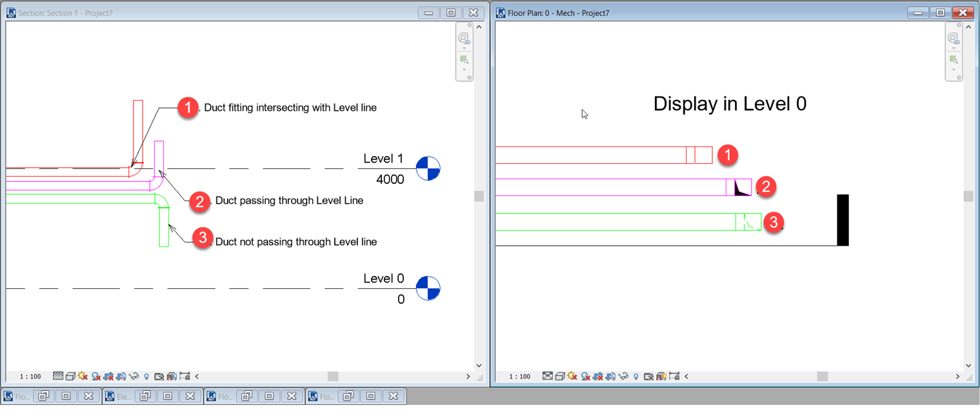The width and height of the screenshot is (980, 418).
Task: Click the view scale 1:100 control
Action: click(30, 376)
